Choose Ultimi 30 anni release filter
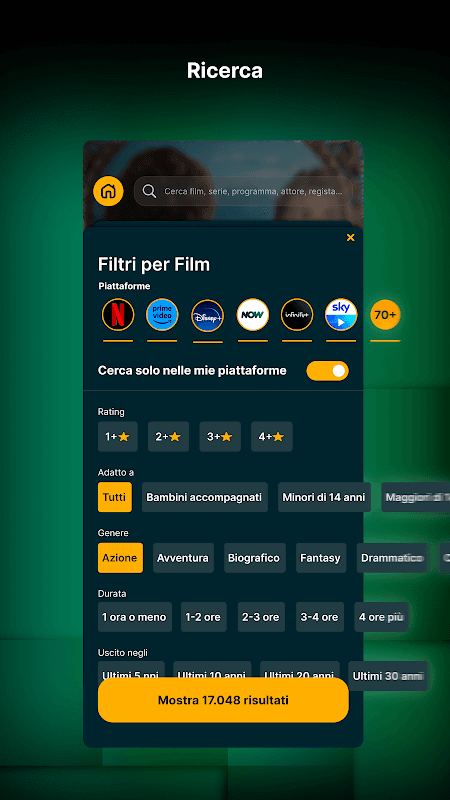The width and height of the screenshot is (450, 800). 388,676
